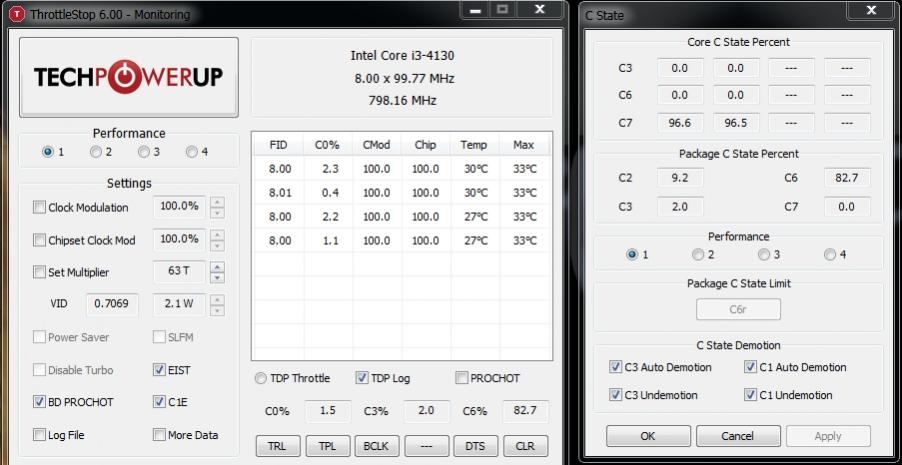Click the FID 8.01 table cell
Image resolution: width=902 pixels, height=465 pixels.
tap(280, 193)
